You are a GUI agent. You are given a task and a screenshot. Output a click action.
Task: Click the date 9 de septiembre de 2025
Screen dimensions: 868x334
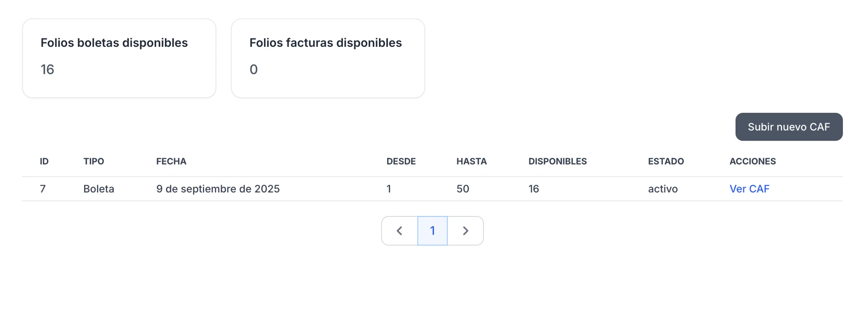click(x=218, y=189)
